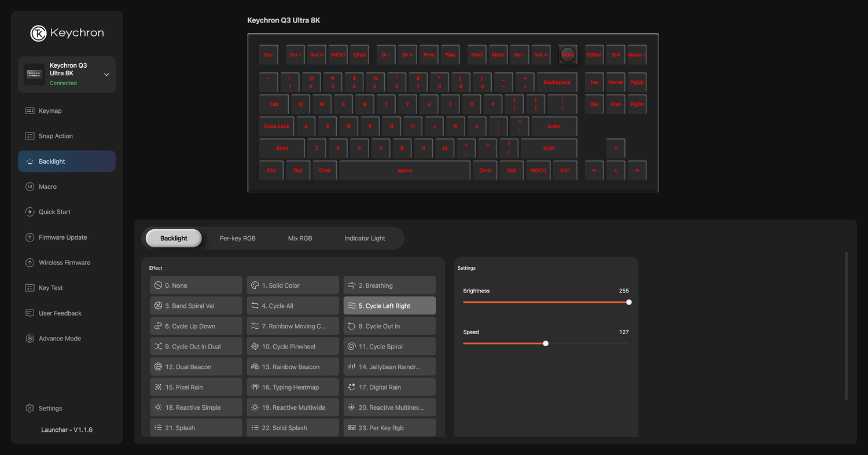Click the Firmware Update arrow icon
The width and height of the screenshot is (868, 455).
(x=30, y=237)
